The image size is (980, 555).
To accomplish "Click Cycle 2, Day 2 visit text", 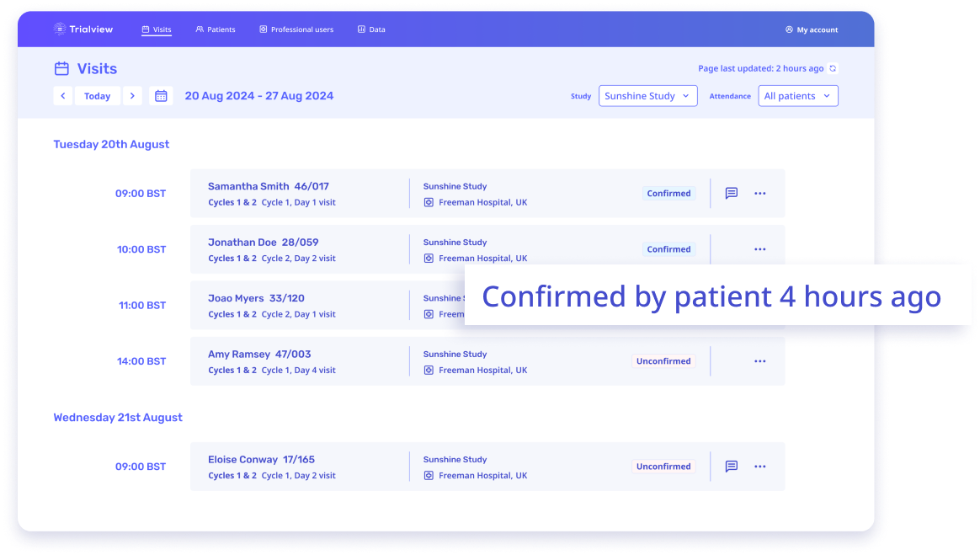I will pos(298,258).
